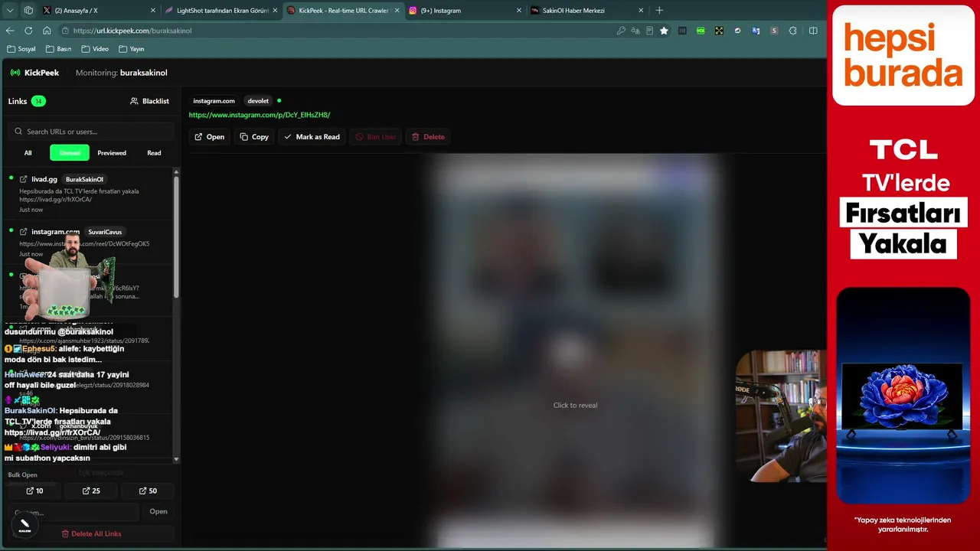Viewport: 980px width, 551px height.
Task: Open the Yayın bookmarks folder
Action: 132,49
